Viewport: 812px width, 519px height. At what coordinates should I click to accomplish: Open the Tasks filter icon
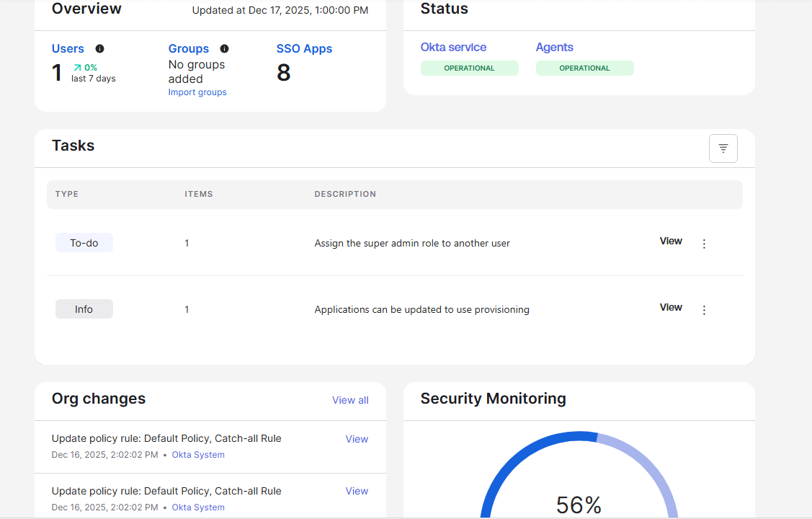coord(723,148)
